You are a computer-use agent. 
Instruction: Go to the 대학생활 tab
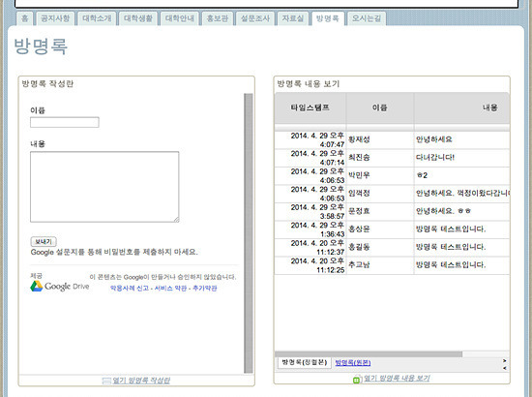click(x=138, y=18)
